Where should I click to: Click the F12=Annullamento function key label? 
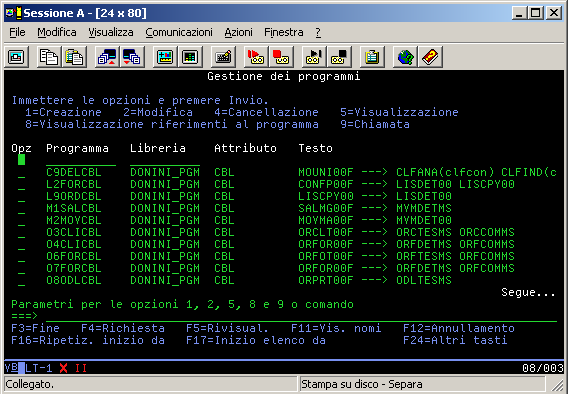459,328
